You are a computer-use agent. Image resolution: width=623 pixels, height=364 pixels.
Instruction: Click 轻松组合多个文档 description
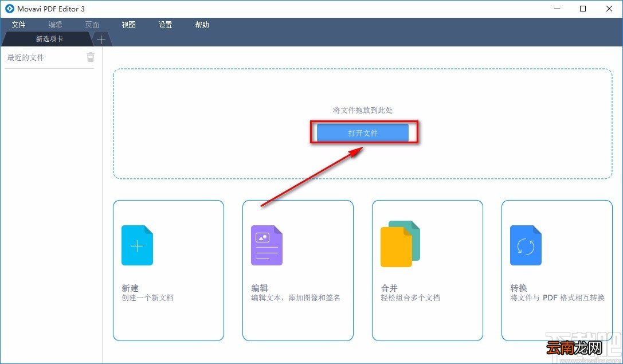click(x=410, y=298)
